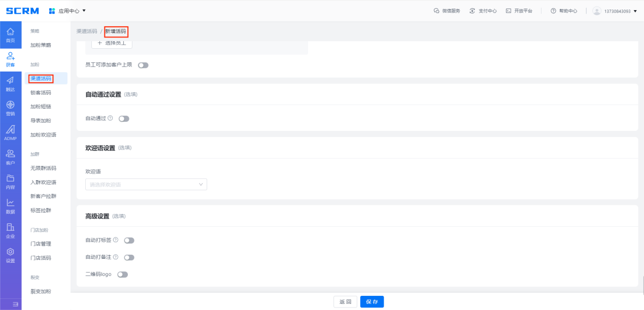Select the 营销 marketing icon
644x310 pixels.
(x=10, y=108)
